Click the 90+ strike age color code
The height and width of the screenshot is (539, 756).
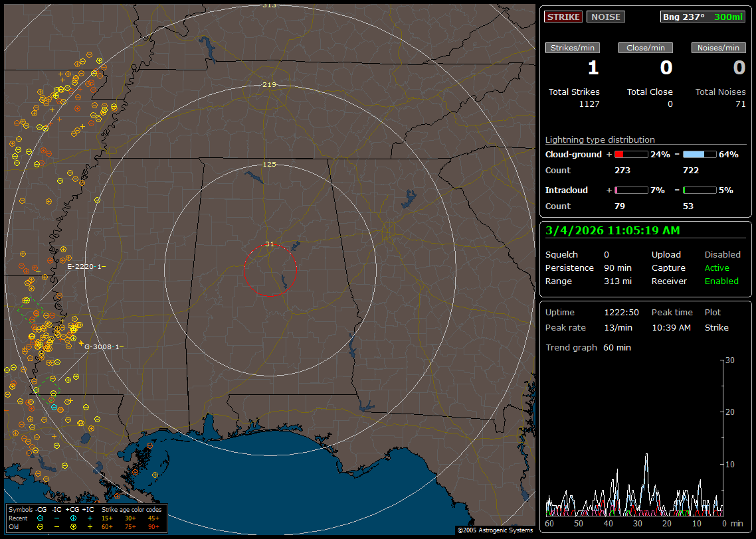click(x=153, y=526)
